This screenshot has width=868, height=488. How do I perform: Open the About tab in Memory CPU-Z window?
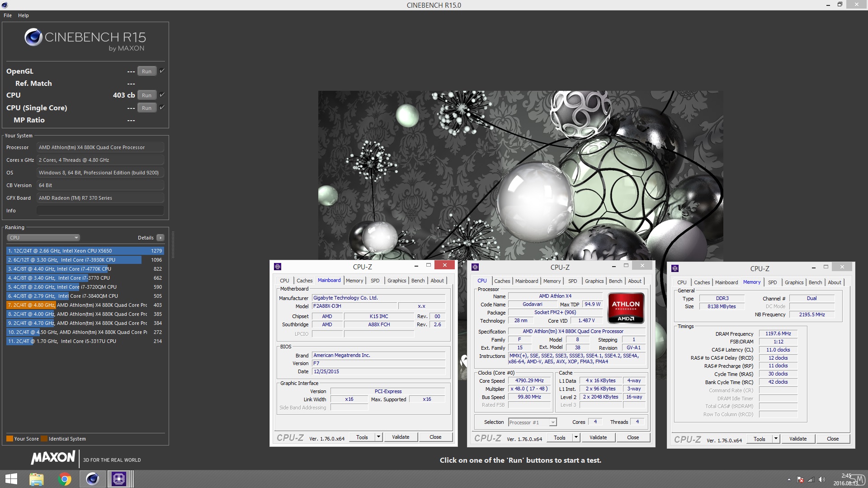tap(835, 282)
